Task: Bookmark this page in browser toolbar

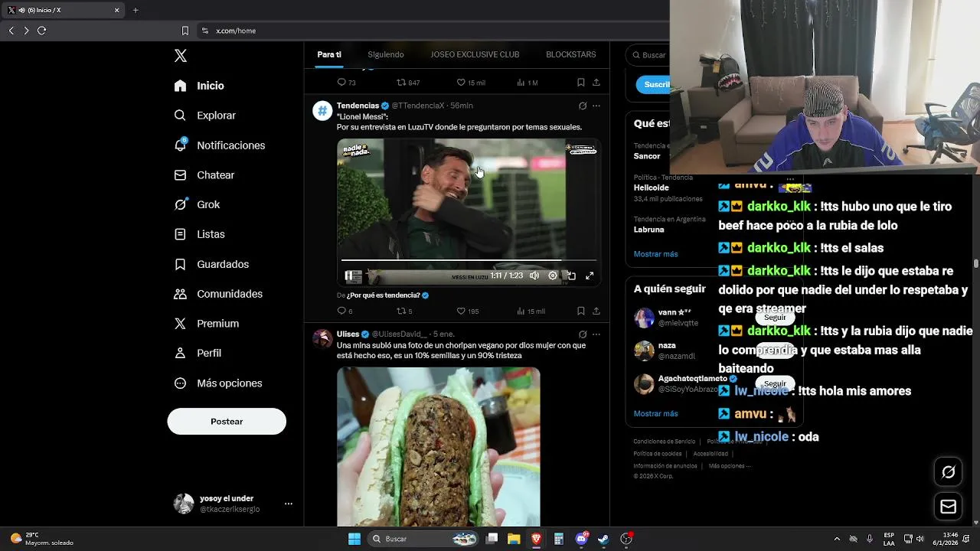Action: (x=185, y=31)
